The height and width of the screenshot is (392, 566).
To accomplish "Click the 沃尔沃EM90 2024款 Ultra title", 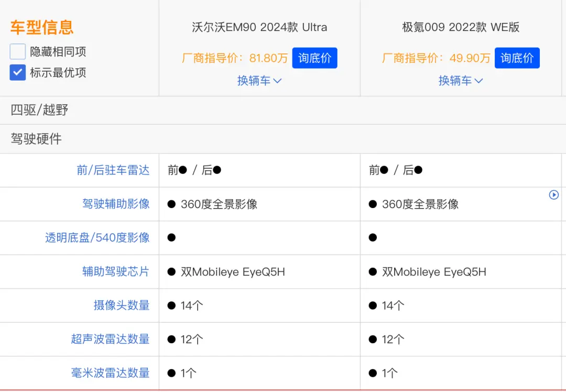I will [259, 27].
